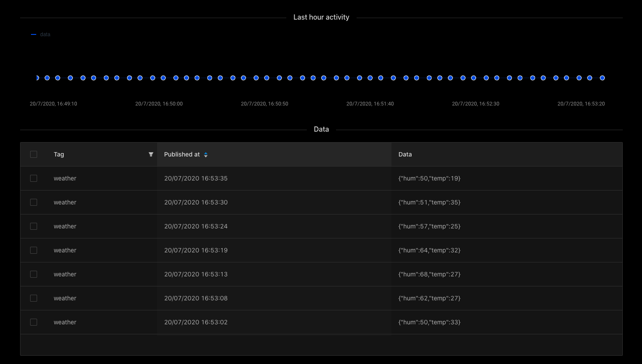642x364 pixels.
Task: Click timestamp 20/07/2020 16:53:30
Action: click(x=196, y=202)
